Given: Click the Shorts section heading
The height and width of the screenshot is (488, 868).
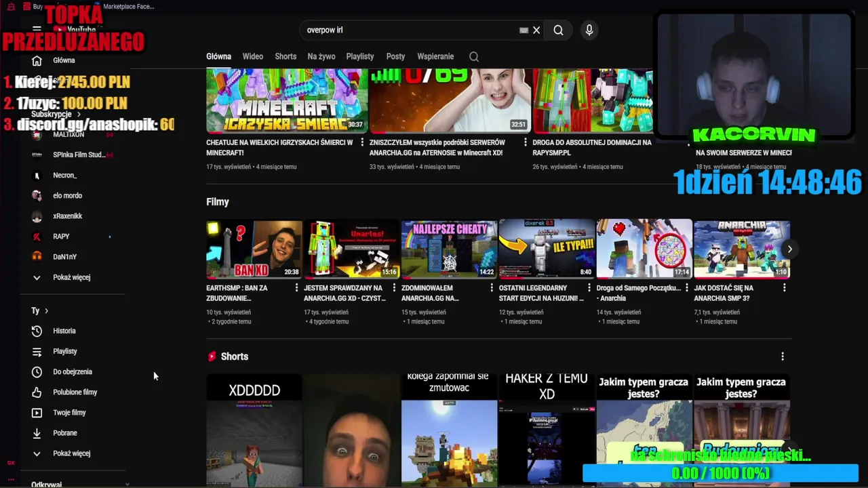Looking at the screenshot, I should click(x=235, y=357).
